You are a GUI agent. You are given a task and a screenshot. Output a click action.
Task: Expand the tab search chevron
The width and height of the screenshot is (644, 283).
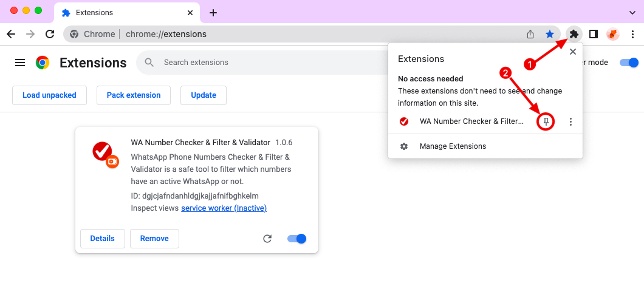(x=632, y=13)
